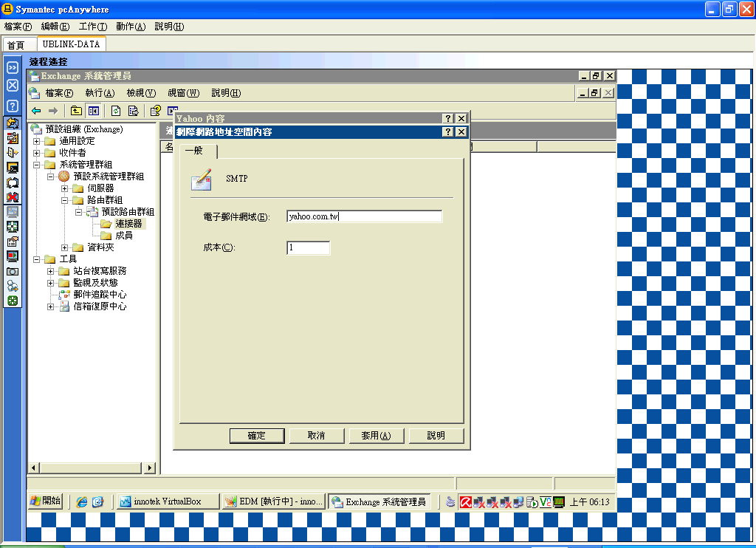Click the door-with-arrow sidebar icon
This screenshot has width=756, height=548.
[13, 153]
